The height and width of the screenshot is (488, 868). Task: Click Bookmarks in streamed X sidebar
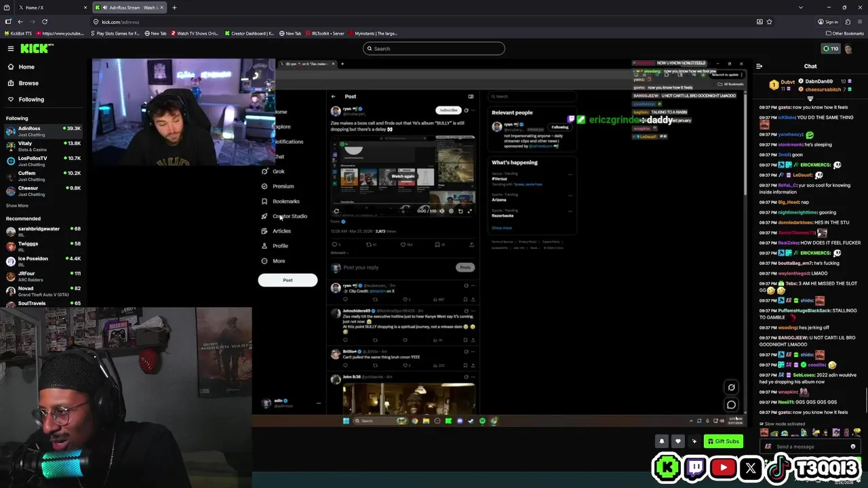(281, 201)
